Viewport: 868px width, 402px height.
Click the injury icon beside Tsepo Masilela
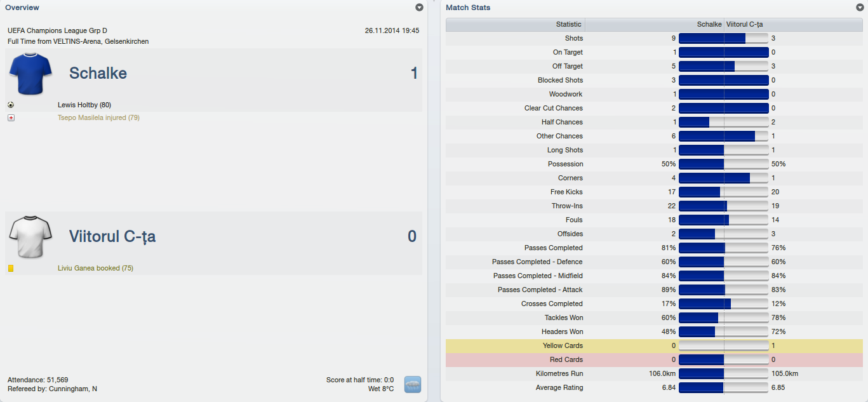pos(11,117)
